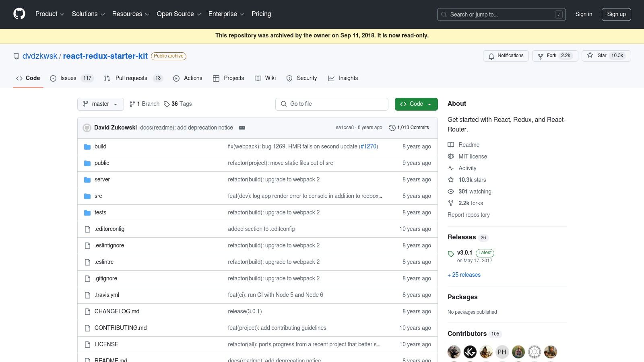This screenshot has width=644, height=362.
Task: Click the Sign in link
Action: [x=584, y=14]
